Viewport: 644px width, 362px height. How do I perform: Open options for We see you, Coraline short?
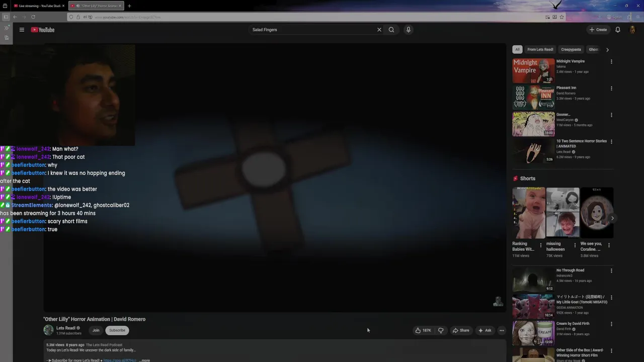[x=609, y=245]
